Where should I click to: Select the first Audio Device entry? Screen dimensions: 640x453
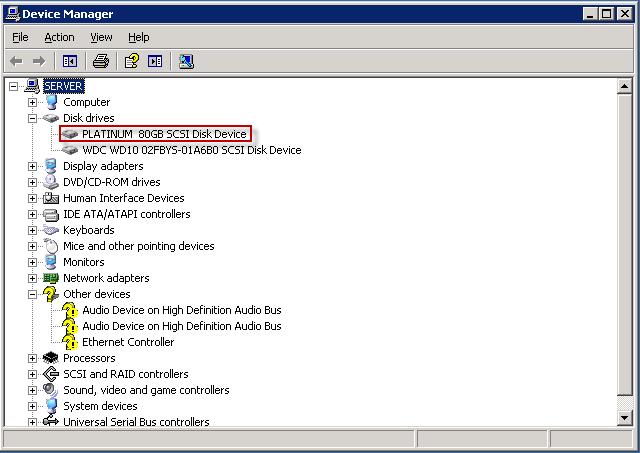[181, 310]
